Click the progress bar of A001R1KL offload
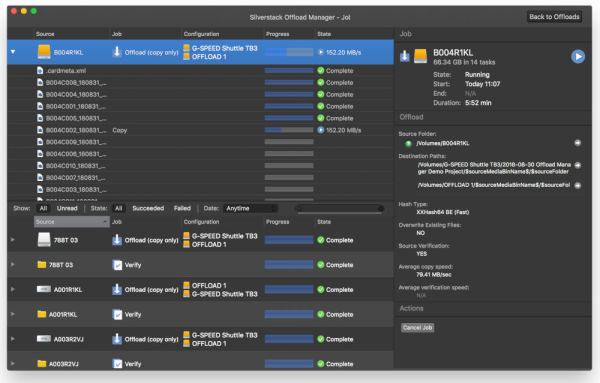Viewport: 600px width, 383px height. click(x=289, y=290)
